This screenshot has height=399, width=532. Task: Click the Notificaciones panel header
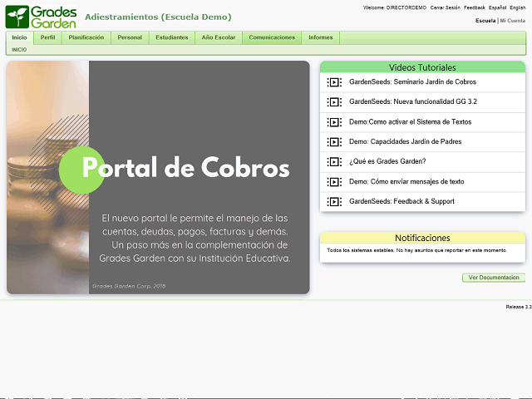(x=422, y=238)
